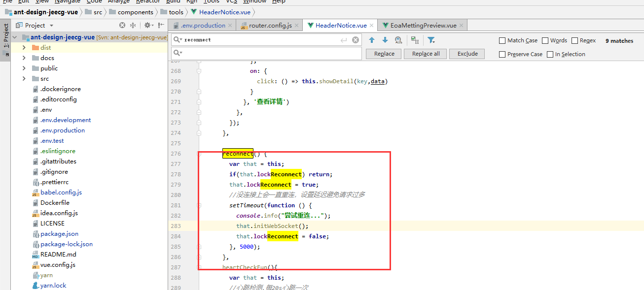Expand the public folder
This screenshot has width=644, height=290.
point(24,68)
